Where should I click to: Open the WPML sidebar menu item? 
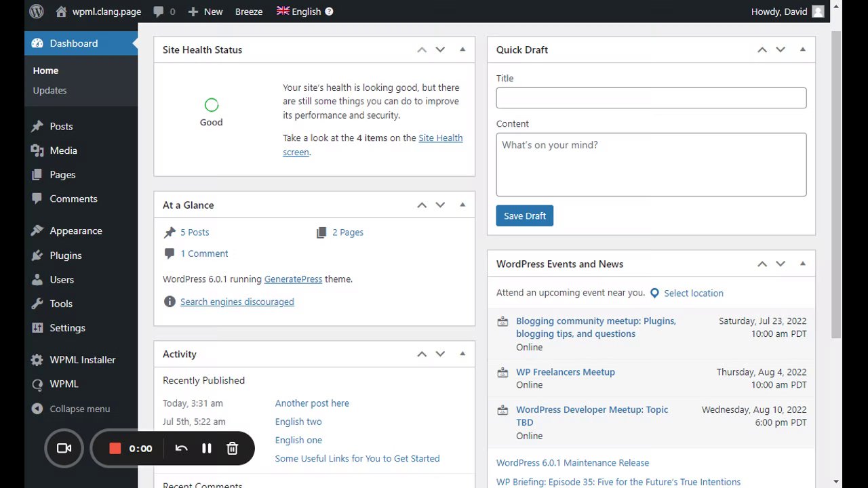coord(64,384)
